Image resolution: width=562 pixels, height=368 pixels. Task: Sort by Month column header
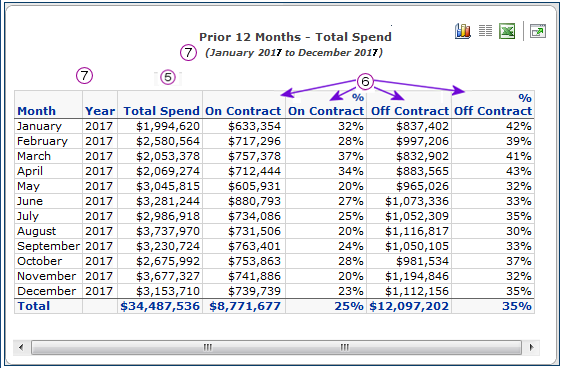coord(37,111)
